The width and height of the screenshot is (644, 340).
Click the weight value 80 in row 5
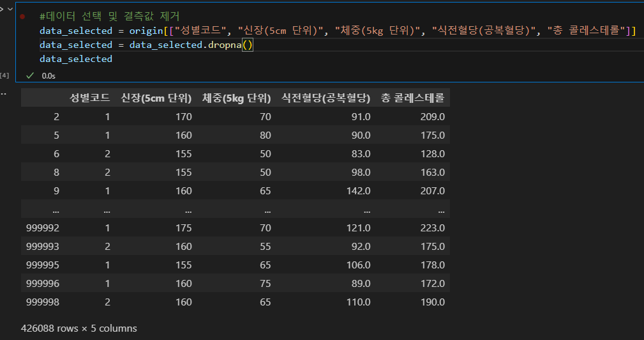[x=266, y=135]
